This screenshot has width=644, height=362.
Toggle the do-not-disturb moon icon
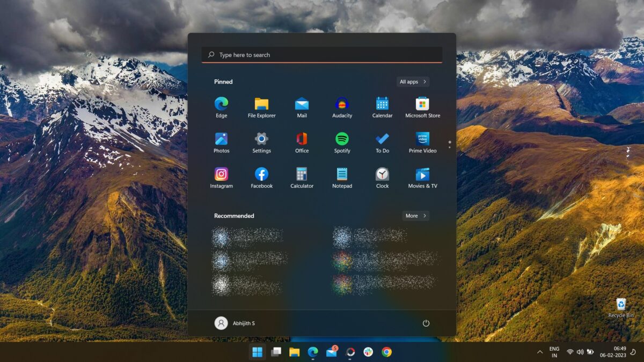click(633, 352)
